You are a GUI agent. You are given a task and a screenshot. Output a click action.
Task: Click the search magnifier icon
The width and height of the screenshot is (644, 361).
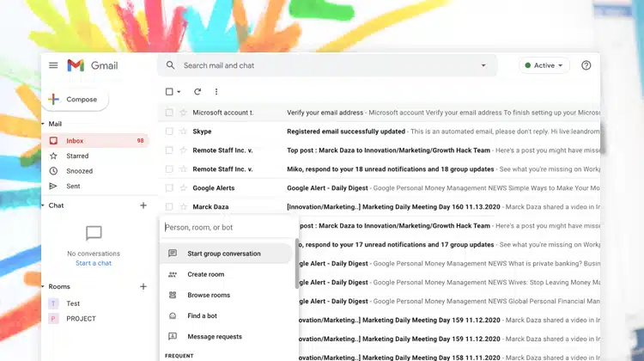pos(170,65)
